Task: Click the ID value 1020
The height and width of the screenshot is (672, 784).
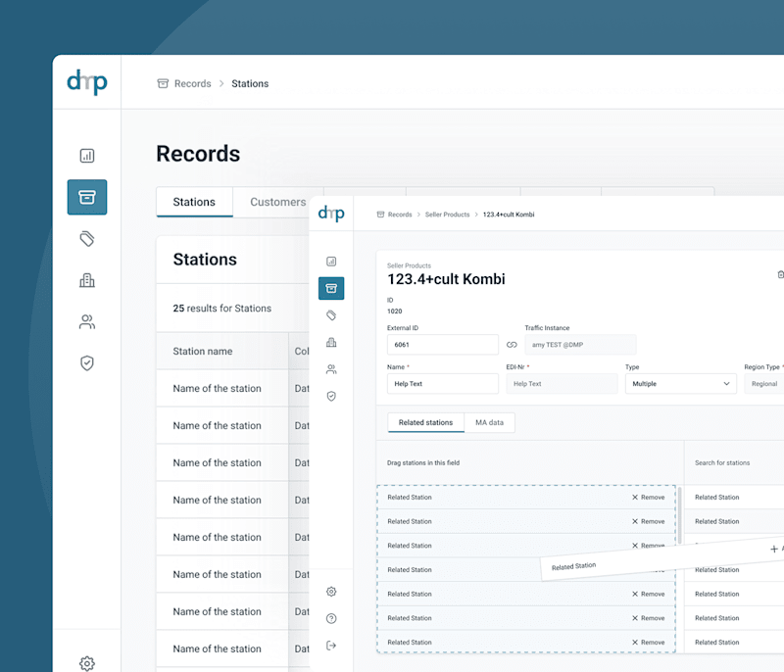Action: point(395,312)
